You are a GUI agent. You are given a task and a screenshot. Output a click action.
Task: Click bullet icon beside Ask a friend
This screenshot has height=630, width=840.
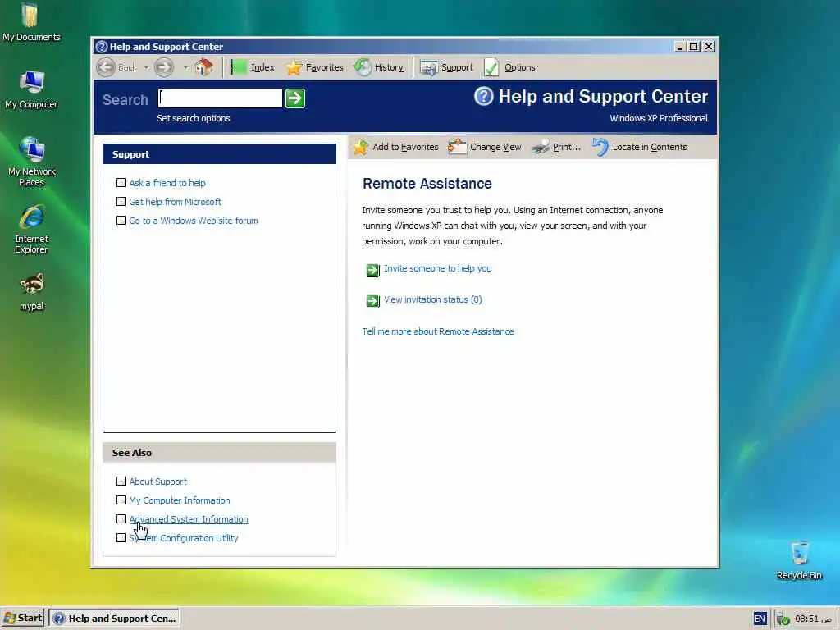121,183
